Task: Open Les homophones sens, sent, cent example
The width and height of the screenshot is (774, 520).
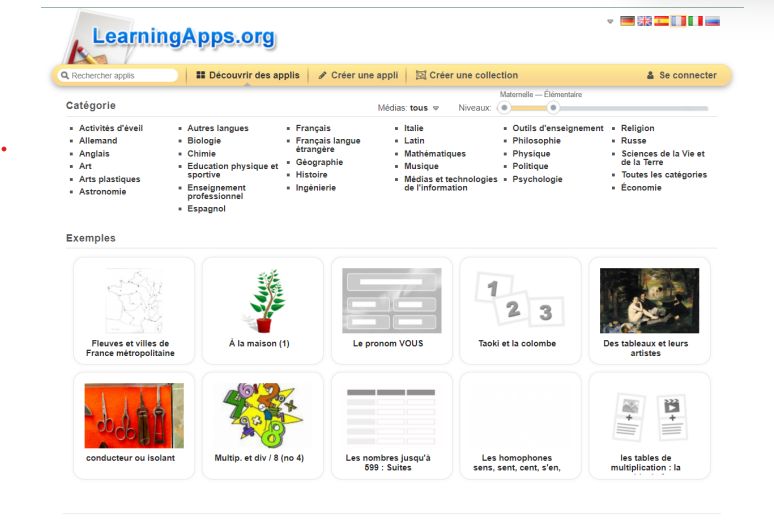Action: pyautogui.click(x=520, y=426)
